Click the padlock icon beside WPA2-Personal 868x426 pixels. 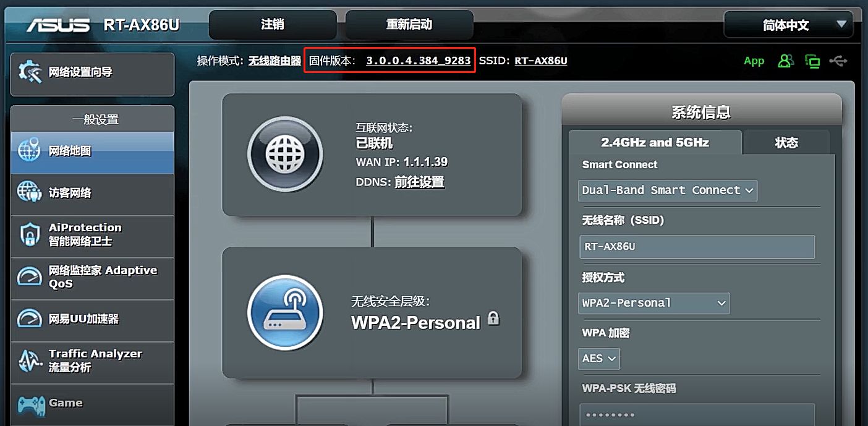coord(493,318)
